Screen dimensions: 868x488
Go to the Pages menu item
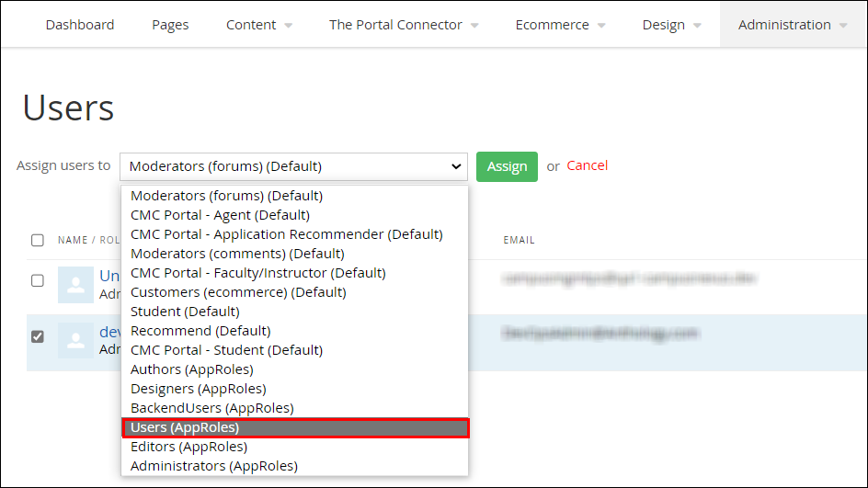(x=170, y=25)
